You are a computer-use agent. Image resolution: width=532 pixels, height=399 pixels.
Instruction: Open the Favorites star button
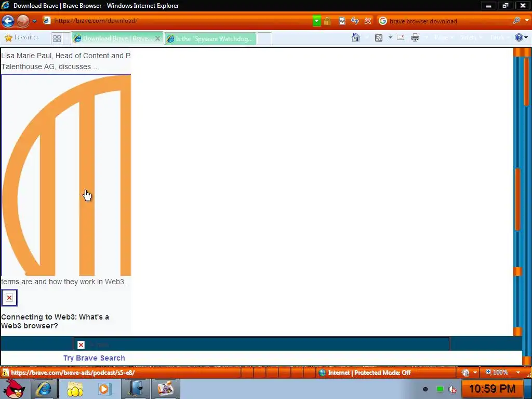coord(22,37)
